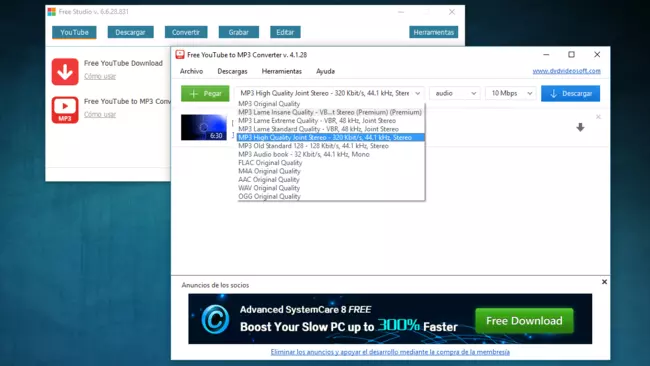Click the green Pegar paste button
650x366 pixels.
click(205, 93)
